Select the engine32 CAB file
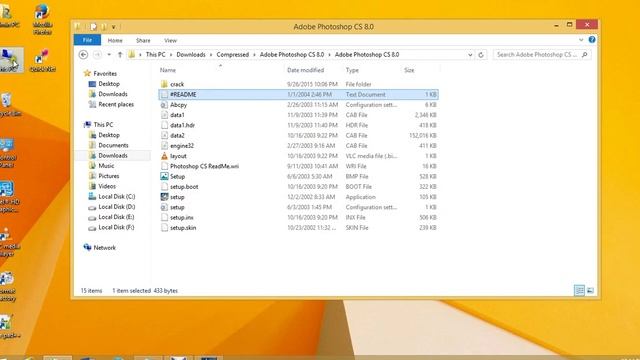Screen dimensions: 640x360 coord(298,146)
